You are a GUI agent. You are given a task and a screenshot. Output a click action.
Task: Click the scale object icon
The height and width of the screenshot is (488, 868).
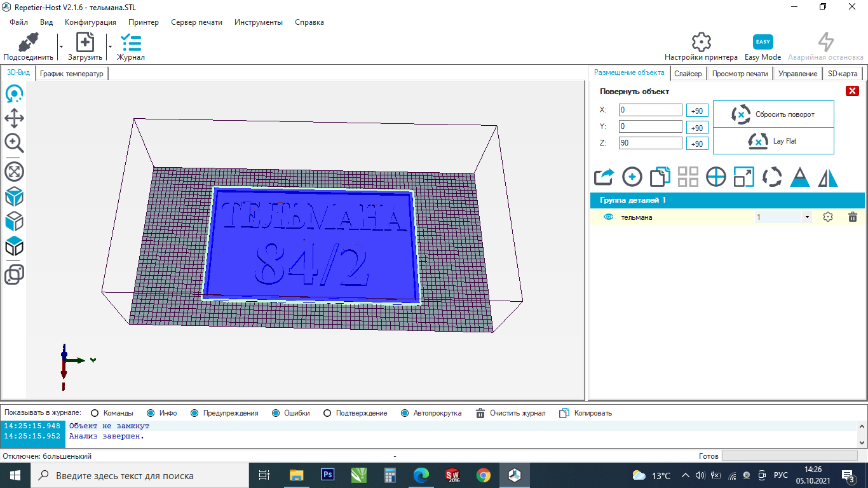743,177
